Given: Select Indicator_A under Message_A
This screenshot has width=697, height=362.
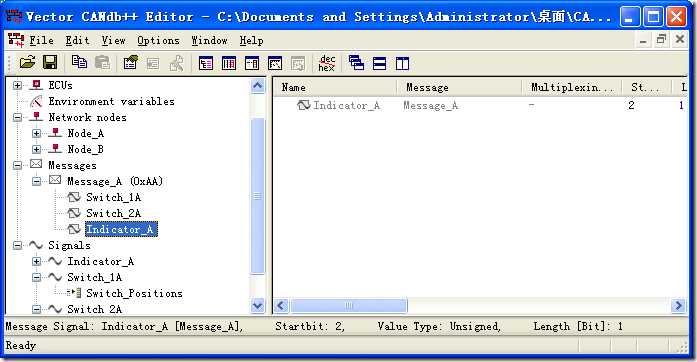Looking at the screenshot, I should pyautogui.click(x=121, y=229).
